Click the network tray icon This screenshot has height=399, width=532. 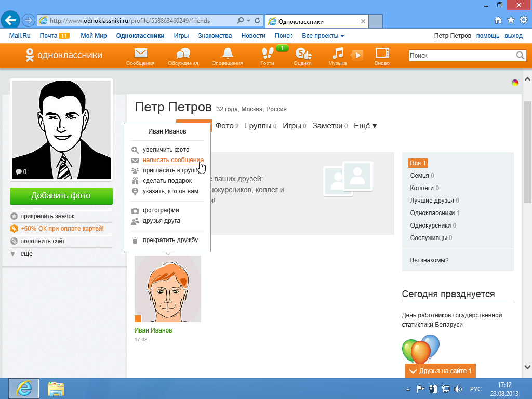point(445,389)
